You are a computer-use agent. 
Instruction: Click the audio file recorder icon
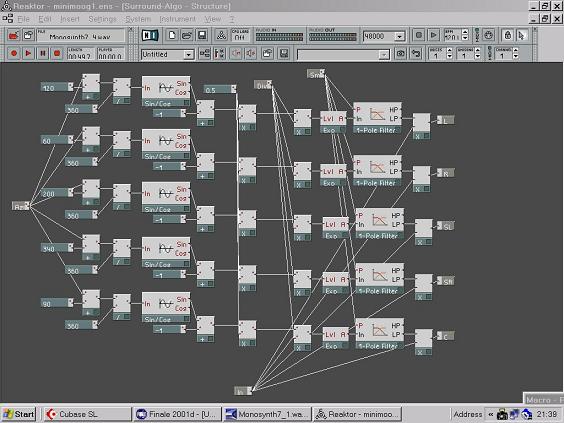point(13,35)
